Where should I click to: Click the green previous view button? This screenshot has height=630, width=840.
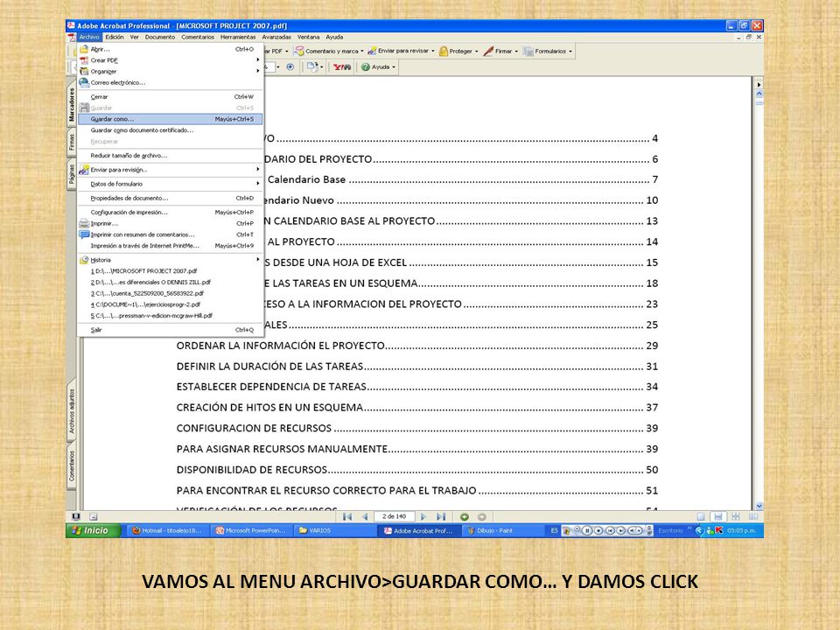[x=465, y=517]
